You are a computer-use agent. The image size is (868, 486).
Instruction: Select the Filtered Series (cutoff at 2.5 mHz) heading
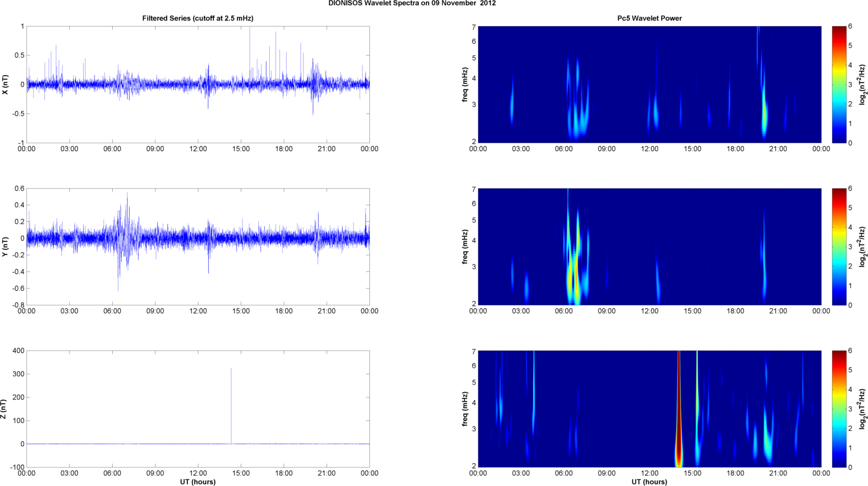198,18
